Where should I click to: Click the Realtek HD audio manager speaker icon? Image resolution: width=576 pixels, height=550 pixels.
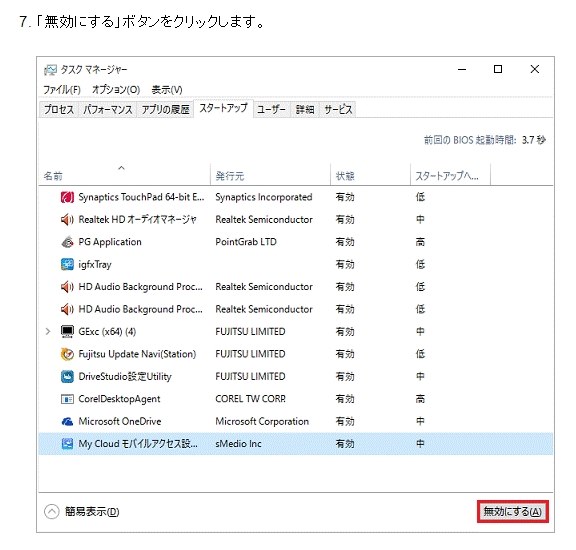coord(67,220)
